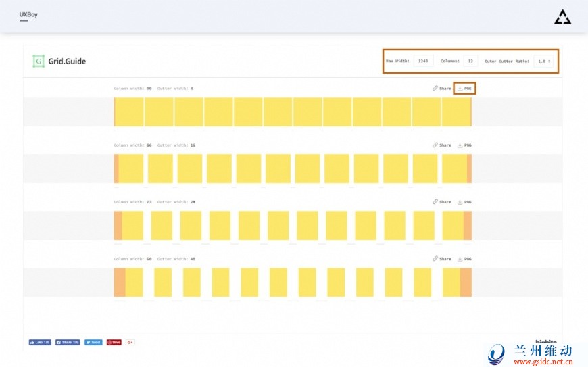The height and width of the screenshot is (367, 588).
Task: Open the UXBoy header link
Action: [28, 14]
